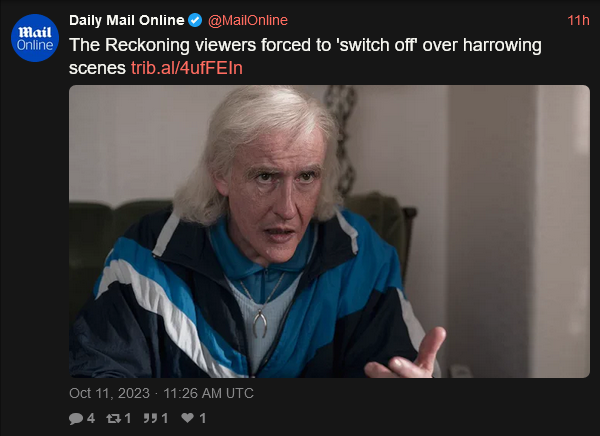Screen dimensions: 600x436
Task: Click the retweet count next to arrows
Action: coord(128,418)
